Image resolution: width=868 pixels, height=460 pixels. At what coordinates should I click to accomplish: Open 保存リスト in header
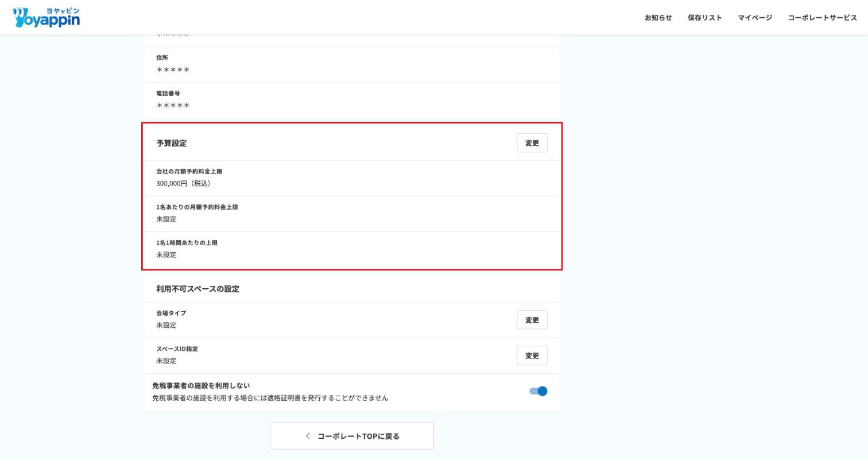coord(705,18)
